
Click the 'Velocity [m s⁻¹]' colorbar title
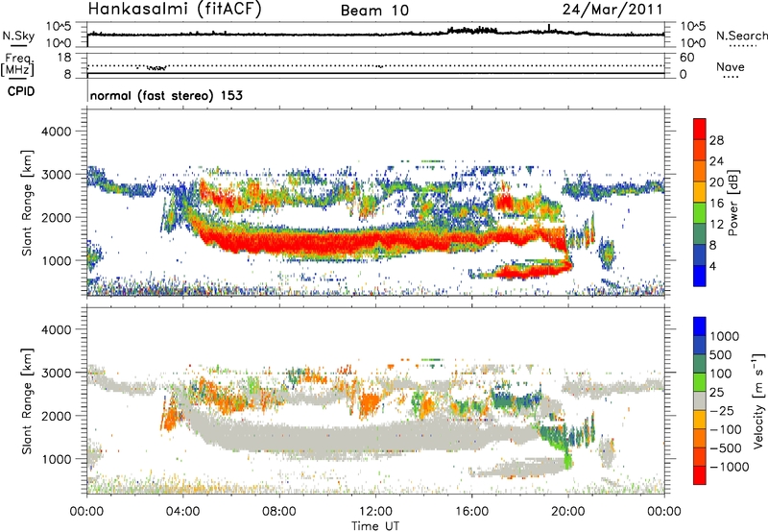point(758,400)
